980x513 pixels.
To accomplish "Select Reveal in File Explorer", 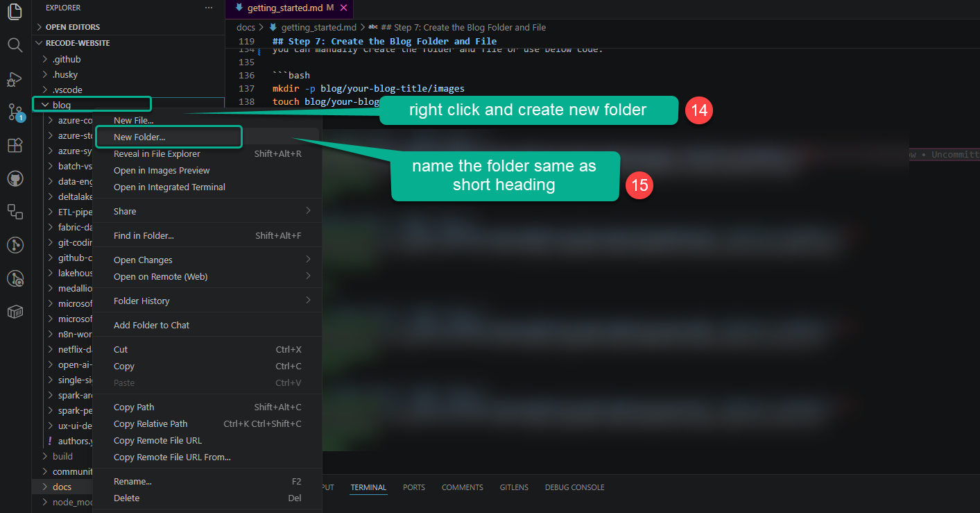I will (207, 154).
